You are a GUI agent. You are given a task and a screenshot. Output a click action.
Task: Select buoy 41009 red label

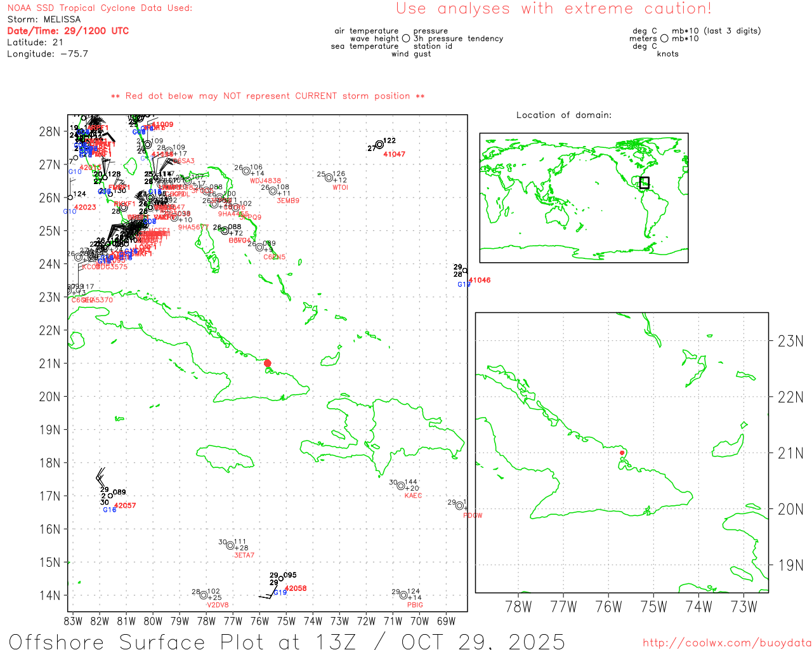tap(162, 124)
